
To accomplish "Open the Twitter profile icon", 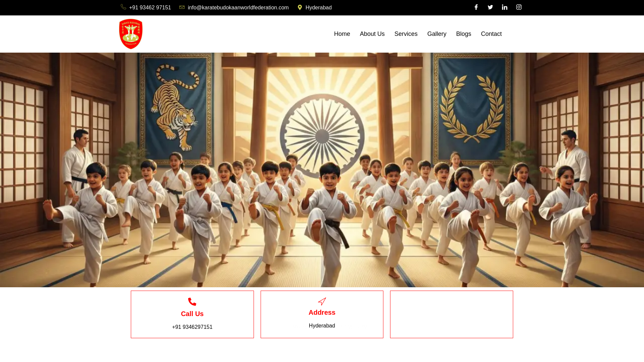I will [490, 7].
